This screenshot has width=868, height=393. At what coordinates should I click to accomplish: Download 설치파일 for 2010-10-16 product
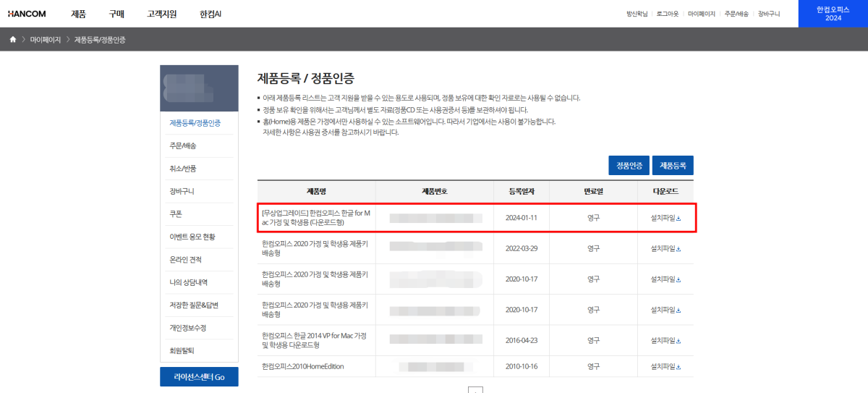tap(665, 366)
